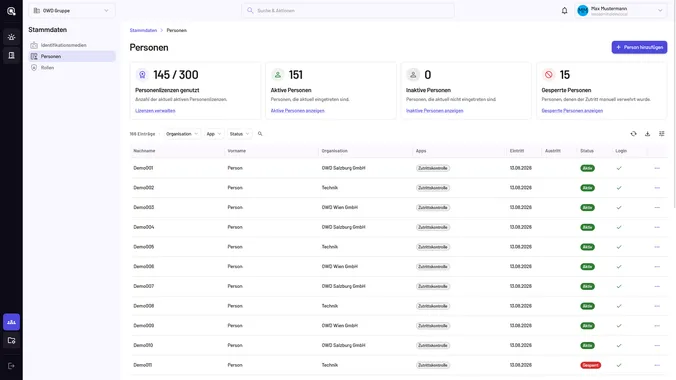The height and width of the screenshot is (380, 676).
Task: Expand the OWD Gruppe organisation selector
Action: pos(72,10)
